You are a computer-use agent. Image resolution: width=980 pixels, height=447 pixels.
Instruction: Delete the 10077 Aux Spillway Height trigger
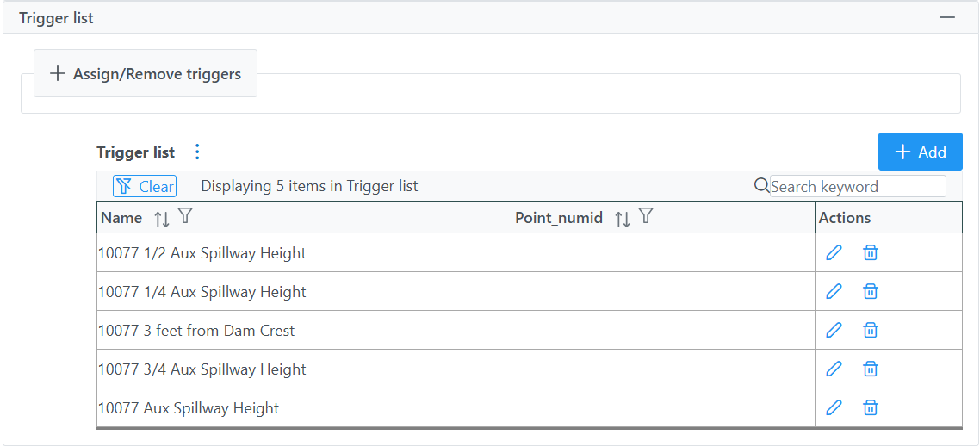coord(870,407)
